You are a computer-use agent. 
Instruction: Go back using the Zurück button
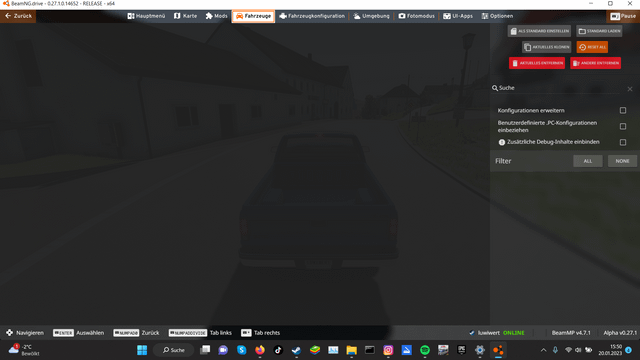(18, 16)
